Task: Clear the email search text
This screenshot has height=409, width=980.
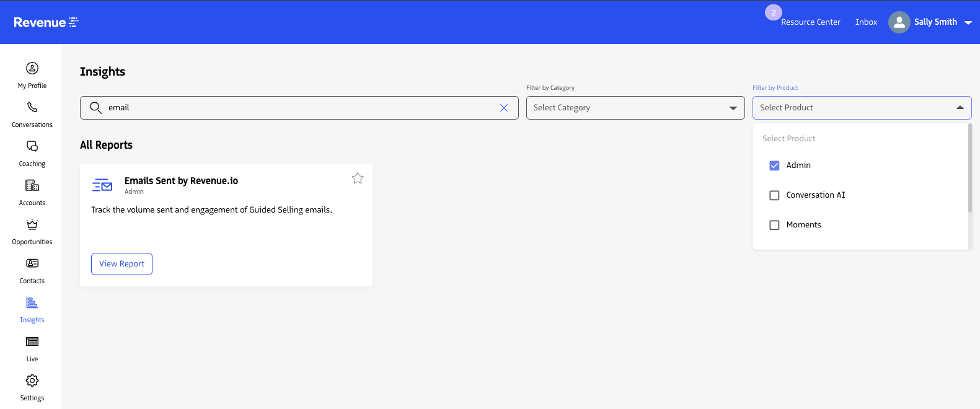Action: tap(504, 108)
